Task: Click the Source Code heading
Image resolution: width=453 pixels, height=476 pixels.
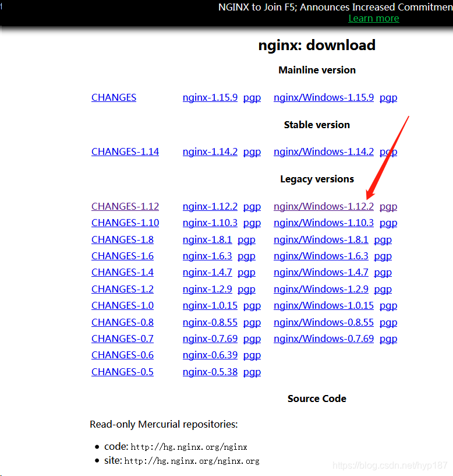Action: [317, 399]
